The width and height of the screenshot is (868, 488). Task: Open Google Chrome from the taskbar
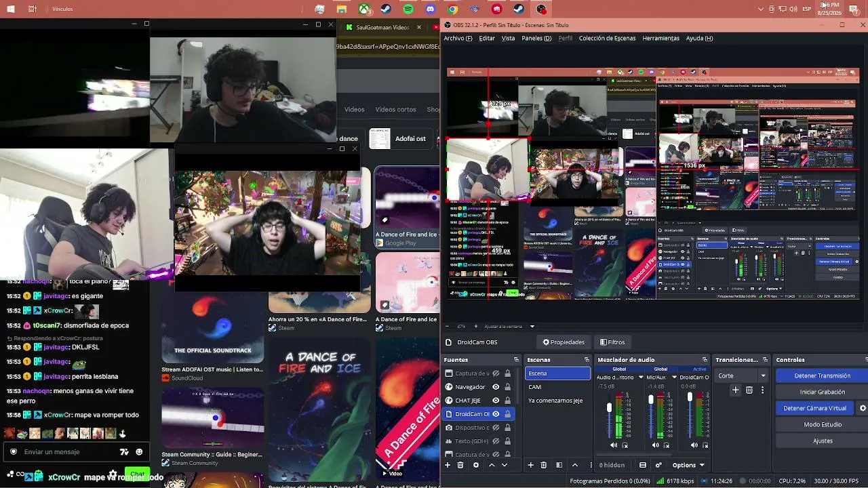[x=452, y=9]
